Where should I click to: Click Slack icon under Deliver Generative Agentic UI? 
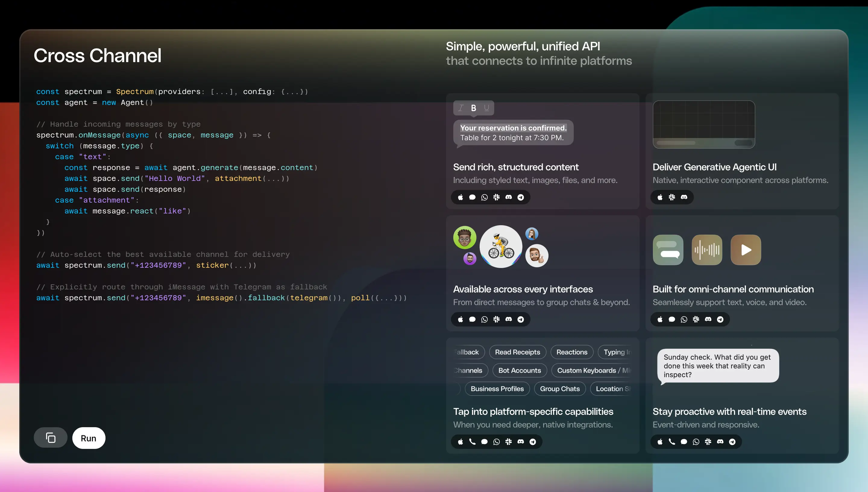point(672,197)
